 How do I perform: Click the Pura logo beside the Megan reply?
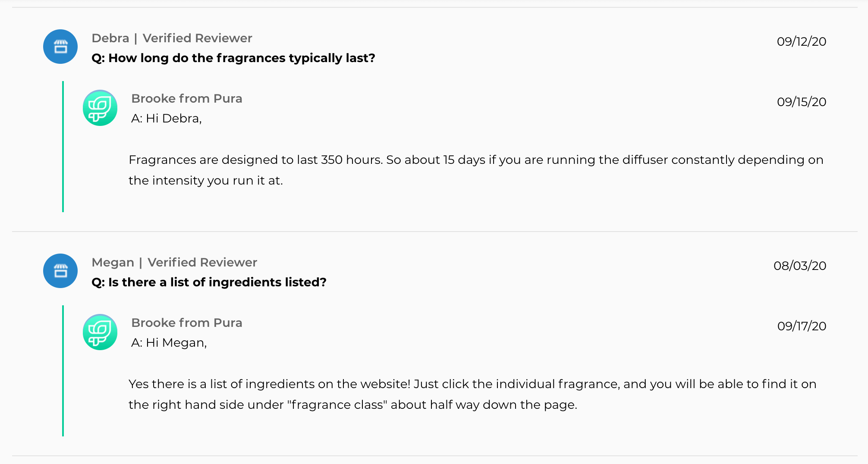click(x=100, y=332)
